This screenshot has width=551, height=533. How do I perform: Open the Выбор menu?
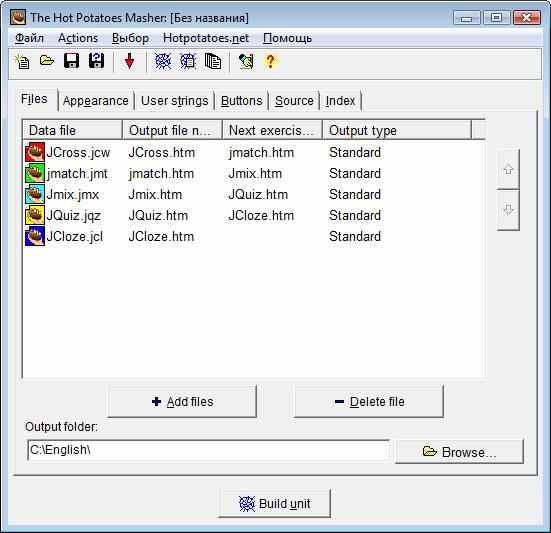[x=130, y=38]
